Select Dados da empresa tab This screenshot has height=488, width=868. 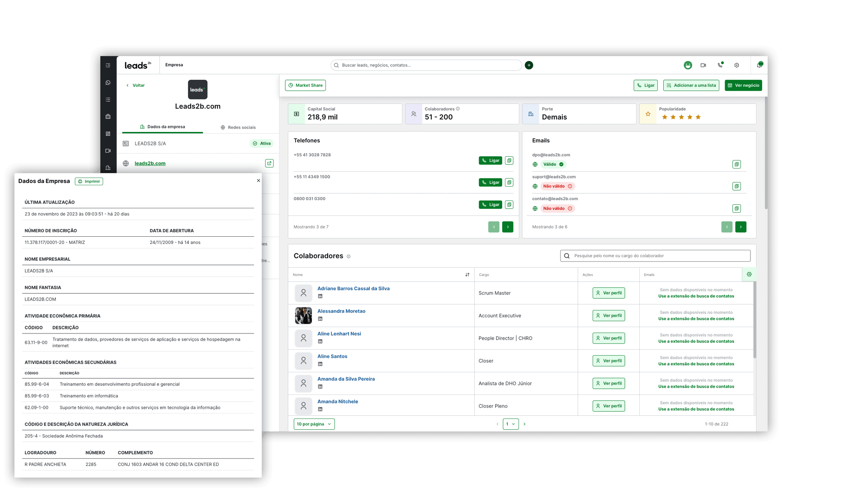coord(163,127)
